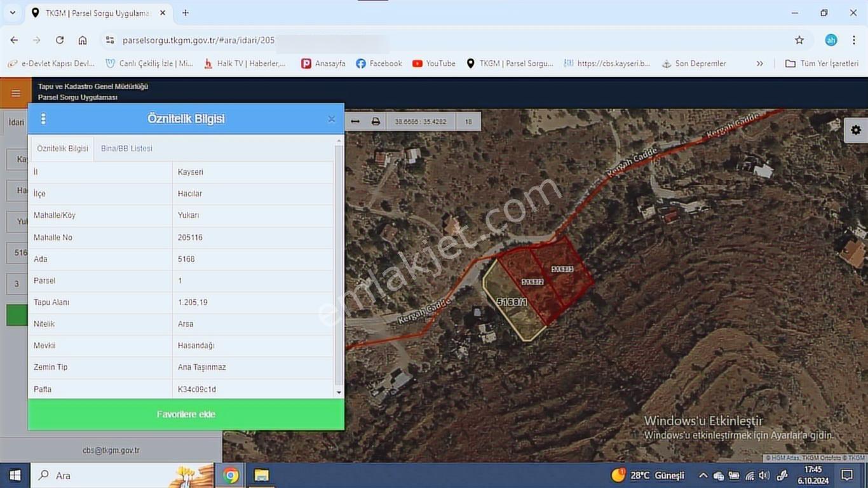The image size is (868, 488).
Task: Select parcel 5168/1 on the map
Action: pyautogui.click(x=512, y=302)
